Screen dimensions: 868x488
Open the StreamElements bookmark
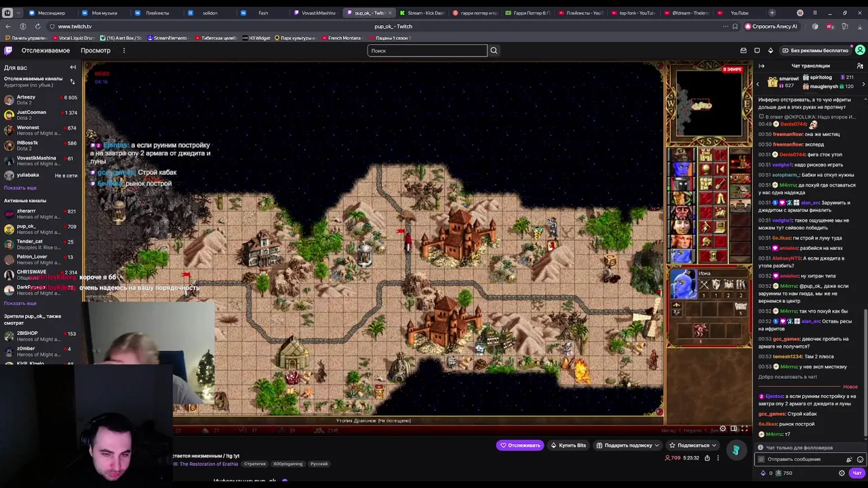[x=167, y=38]
